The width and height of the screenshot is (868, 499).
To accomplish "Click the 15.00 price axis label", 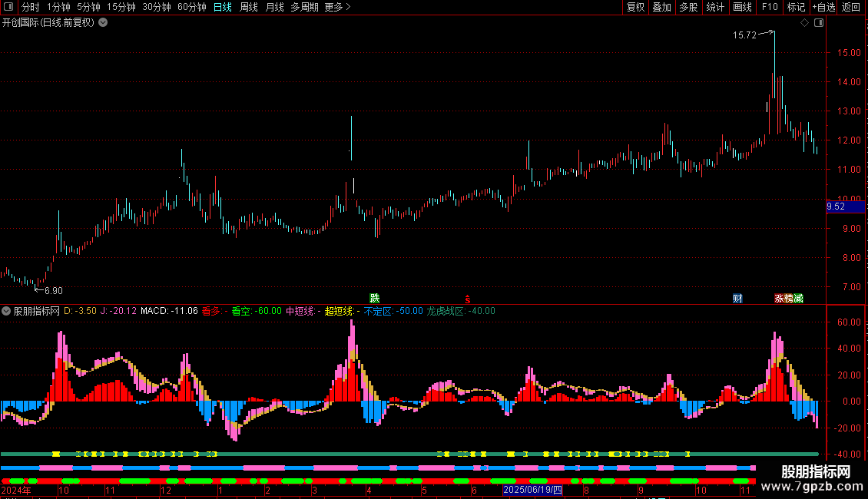I will click(849, 53).
